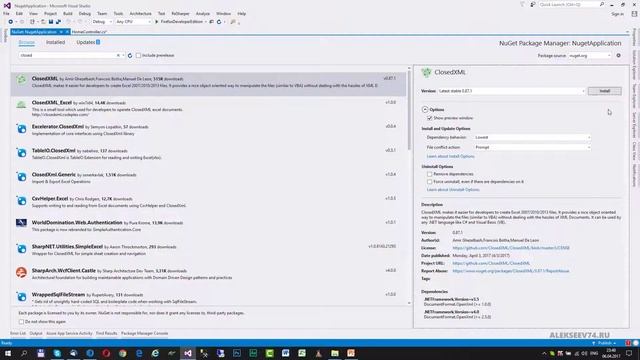This screenshot has width=640, height=360.
Task: Click the ClosedXML package icon in results list
Action: tap(21, 80)
